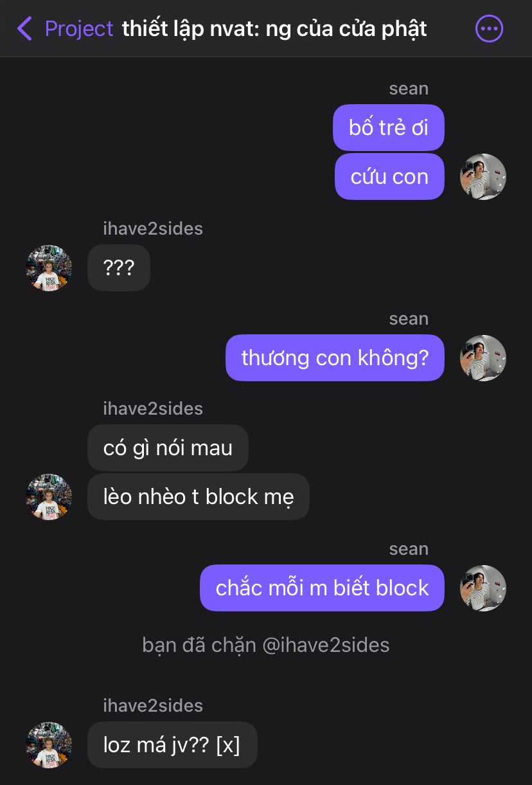This screenshot has height=785, width=532.
Task: Tap sean's avatar beside "cứu con"
Action: [483, 177]
